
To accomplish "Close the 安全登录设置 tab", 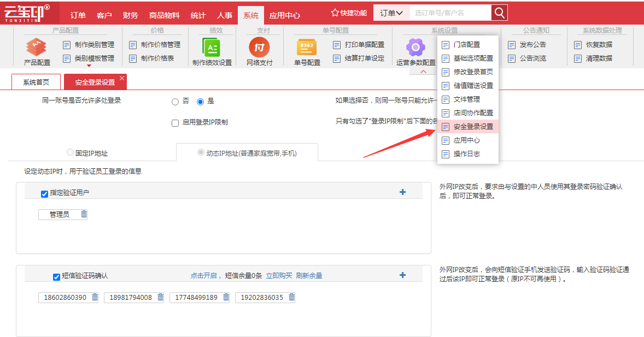I will pyautogui.click(x=122, y=78).
